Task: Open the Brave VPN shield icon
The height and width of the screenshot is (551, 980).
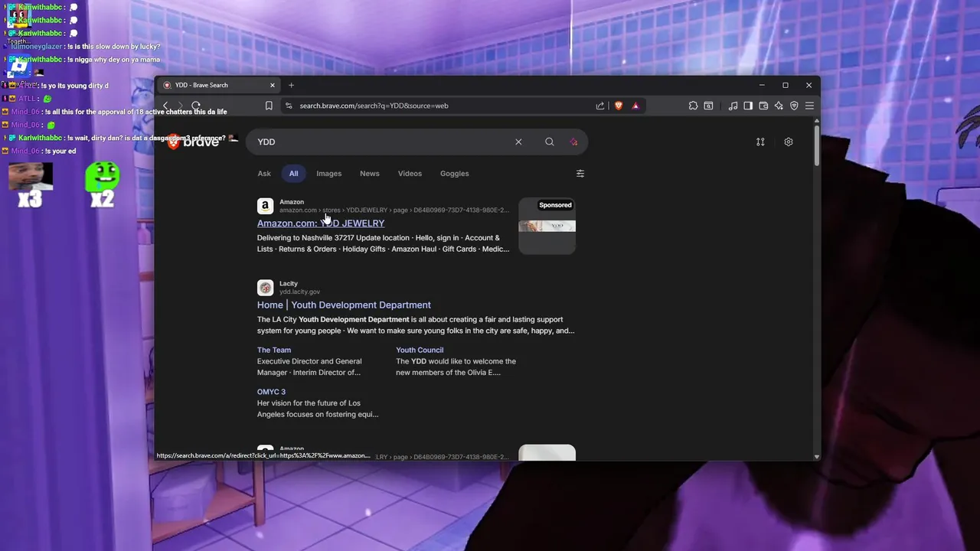Action: (794, 106)
